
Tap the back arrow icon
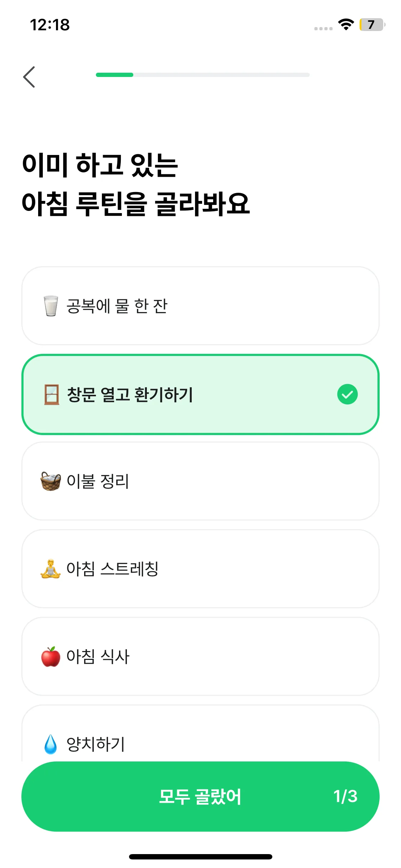tap(29, 77)
